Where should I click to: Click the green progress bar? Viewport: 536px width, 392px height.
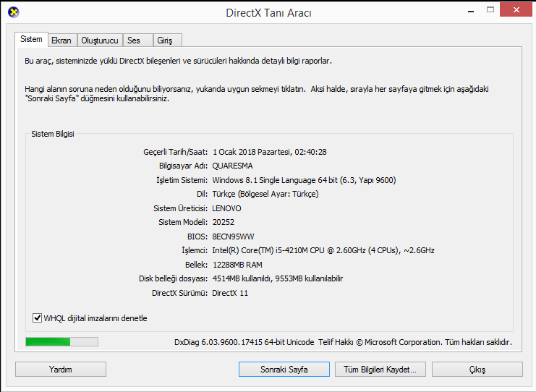coord(62,341)
